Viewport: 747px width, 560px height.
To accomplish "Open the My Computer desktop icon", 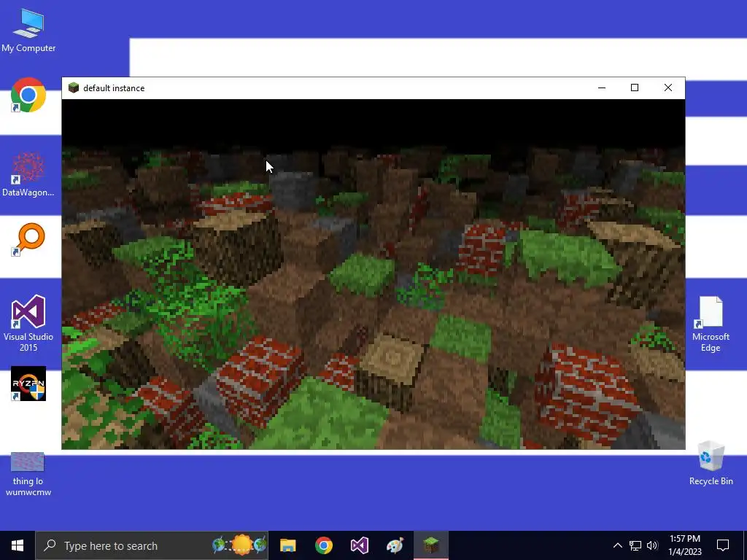I will point(28,30).
